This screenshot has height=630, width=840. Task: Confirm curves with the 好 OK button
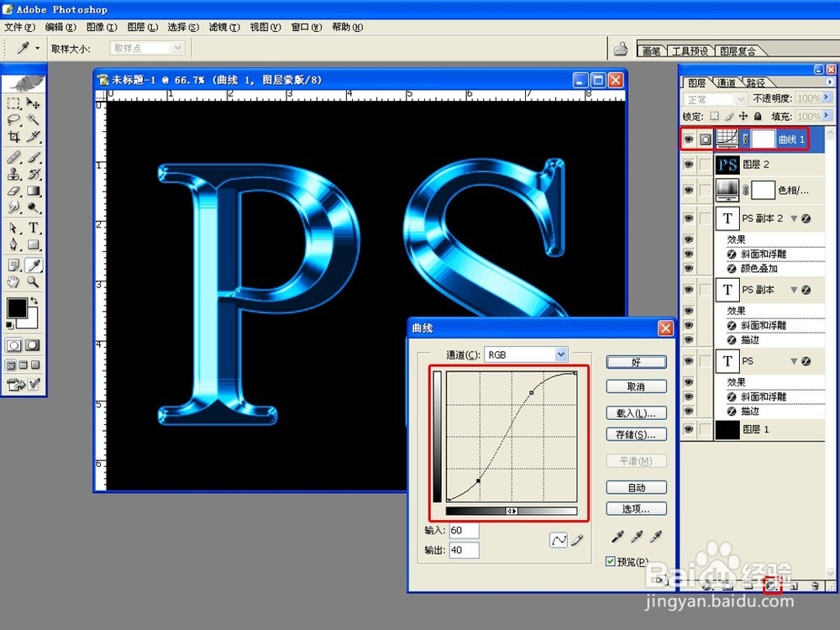coord(636,361)
